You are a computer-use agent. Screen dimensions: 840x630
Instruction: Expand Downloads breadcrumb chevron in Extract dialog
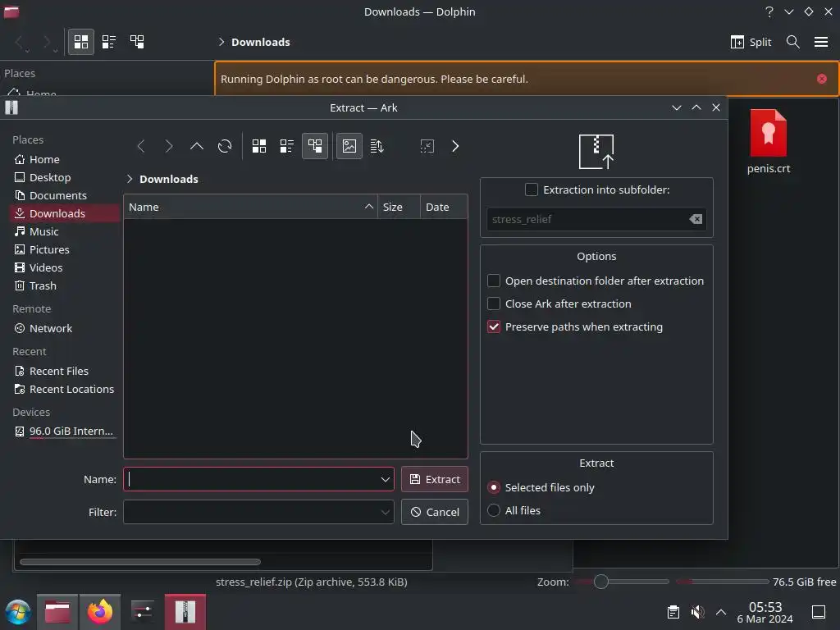(x=129, y=179)
